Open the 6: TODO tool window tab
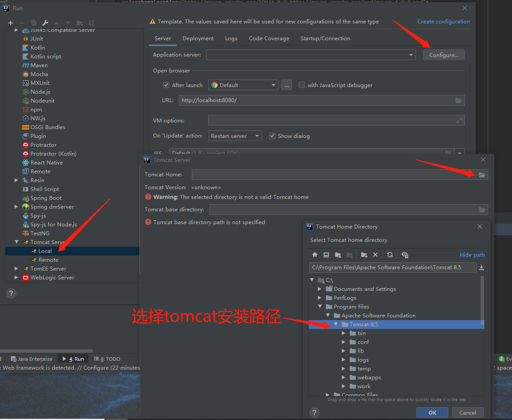The height and width of the screenshot is (420, 512). (107, 359)
